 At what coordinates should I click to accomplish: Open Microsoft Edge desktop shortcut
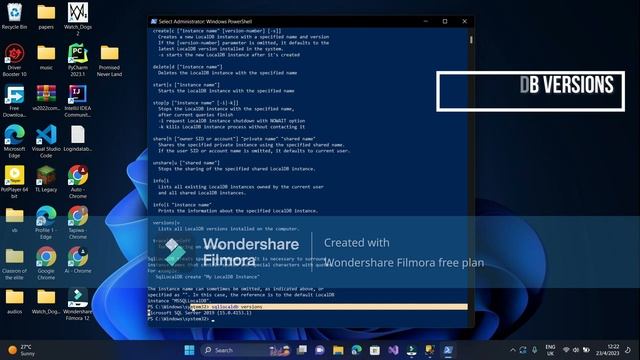[14, 141]
